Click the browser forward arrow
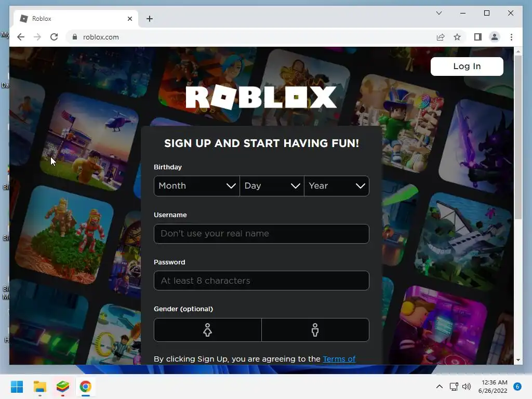532x399 pixels. pyautogui.click(x=37, y=37)
